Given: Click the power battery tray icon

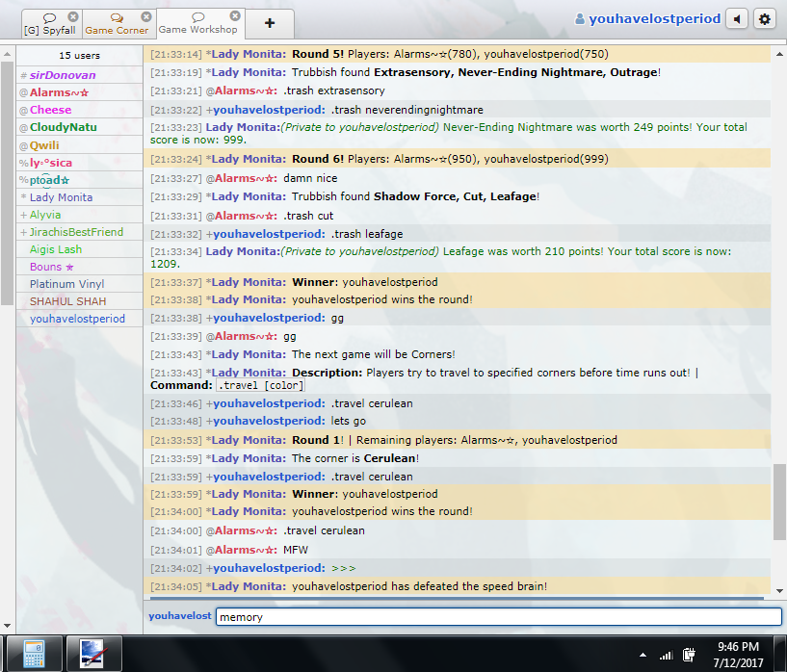Looking at the screenshot, I should pyautogui.click(x=689, y=655).
